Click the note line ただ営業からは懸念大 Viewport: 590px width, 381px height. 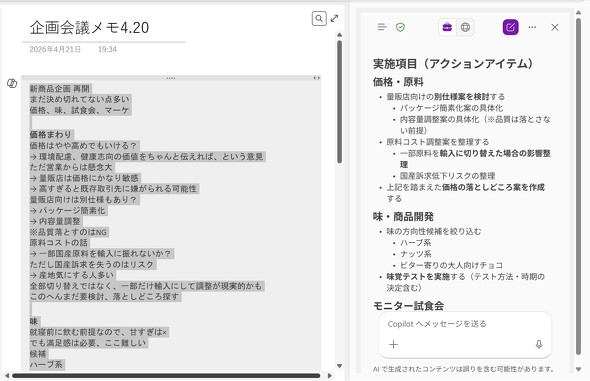click(x=71, y=167)
